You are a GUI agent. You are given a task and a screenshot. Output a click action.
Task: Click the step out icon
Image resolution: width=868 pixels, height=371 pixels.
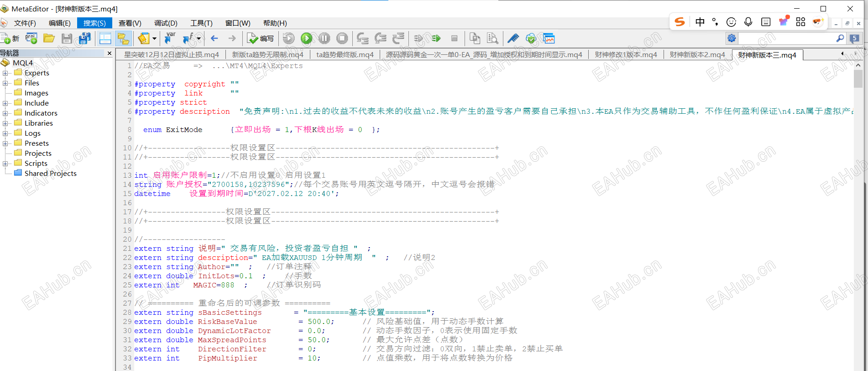pyautogui.click(x=398, y=39)
